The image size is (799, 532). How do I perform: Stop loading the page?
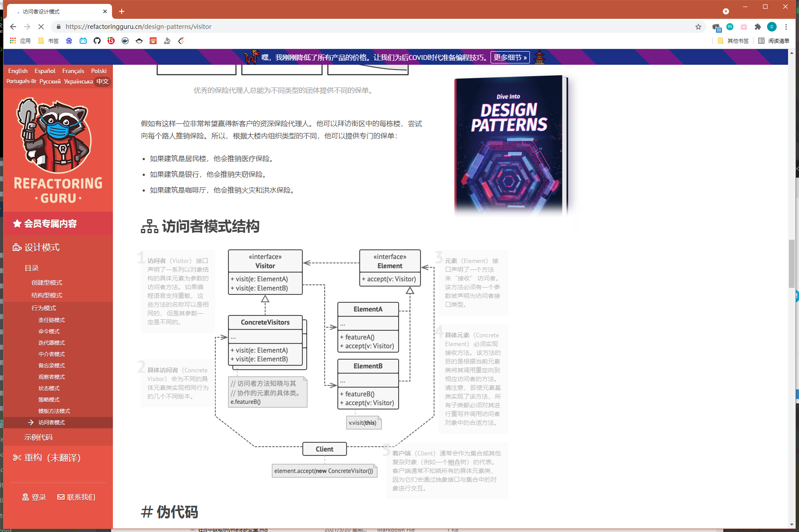[x=41, y=27]
